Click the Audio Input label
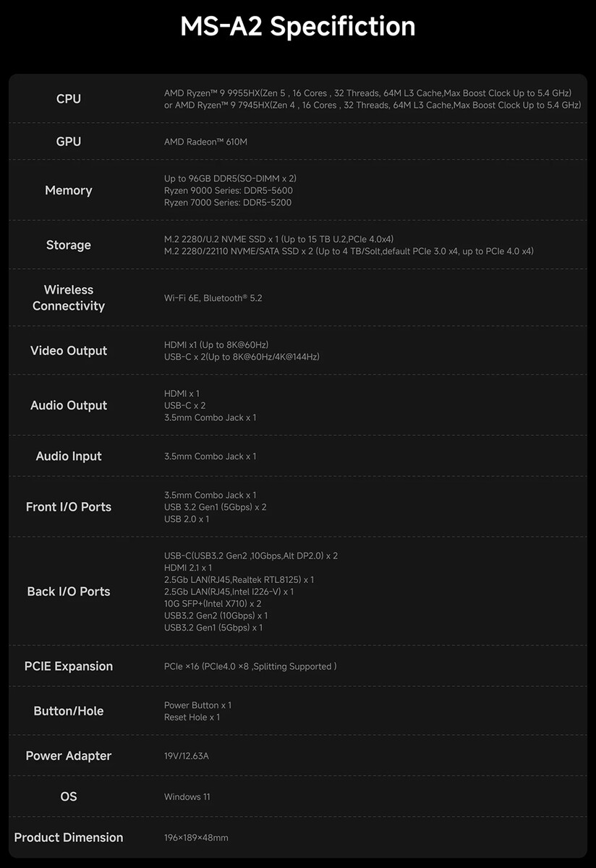The image size is (596, 868). click(69, 456)
